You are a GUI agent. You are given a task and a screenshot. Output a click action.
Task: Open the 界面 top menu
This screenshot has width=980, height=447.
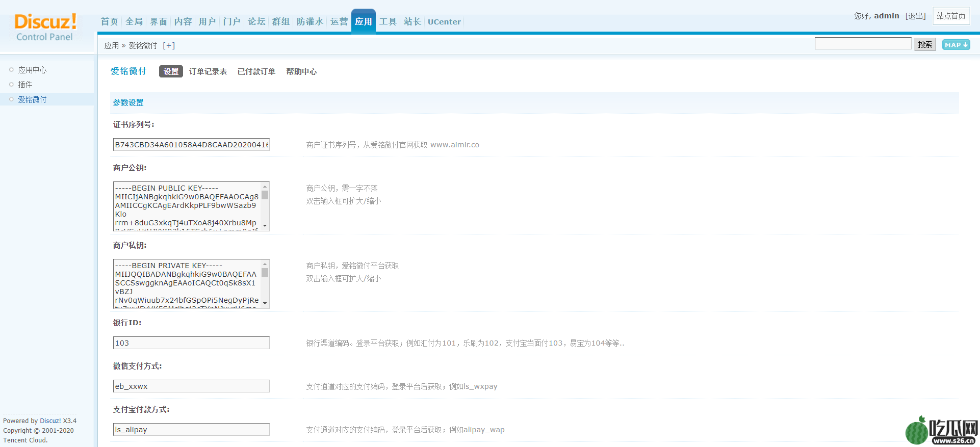(x=159, y=21)
